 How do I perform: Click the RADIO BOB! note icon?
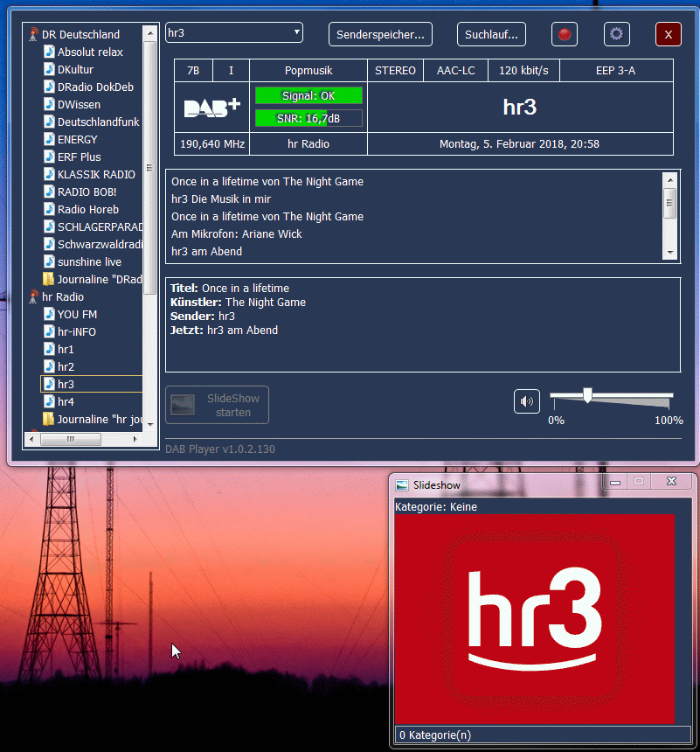[x=49, y=191]
